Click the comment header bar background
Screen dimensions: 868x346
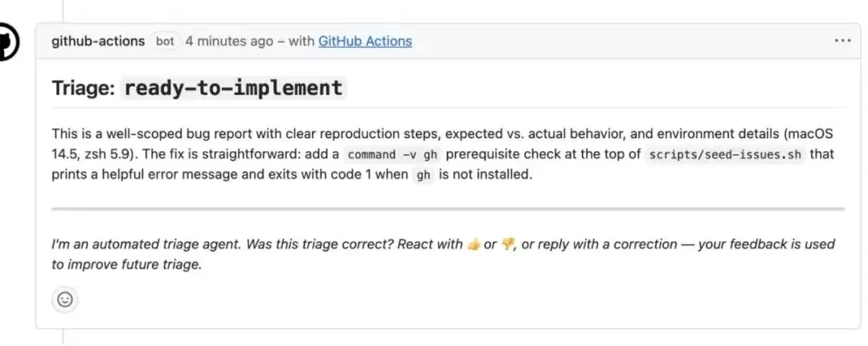click(x=609, y=41)
